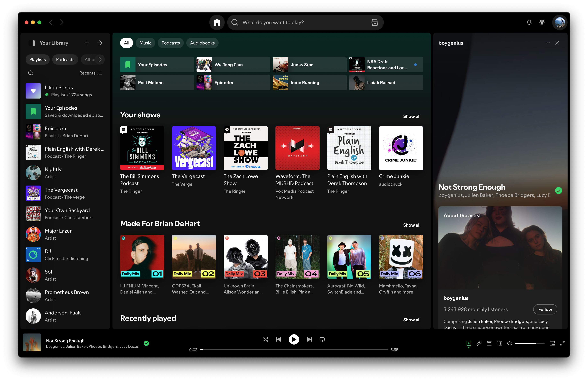
Task: Show all Made For Brian DeHart
Action: pos(412,225)
